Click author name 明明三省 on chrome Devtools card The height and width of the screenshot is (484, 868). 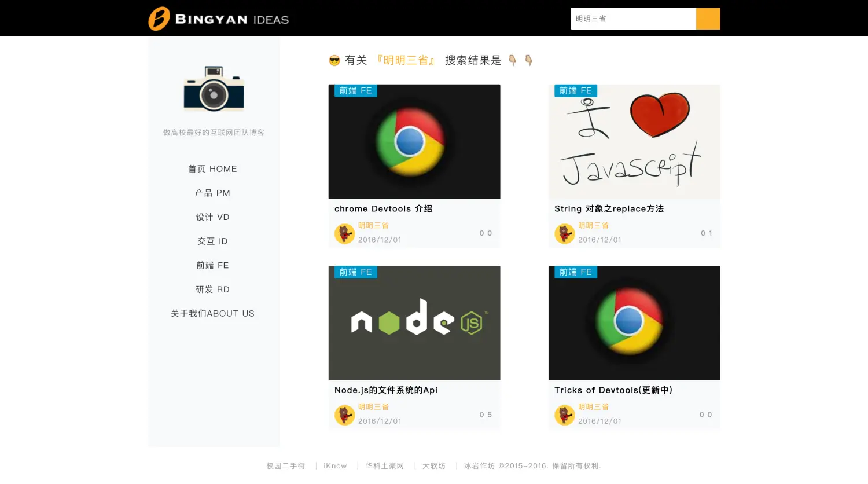click(x=373, y=226)
